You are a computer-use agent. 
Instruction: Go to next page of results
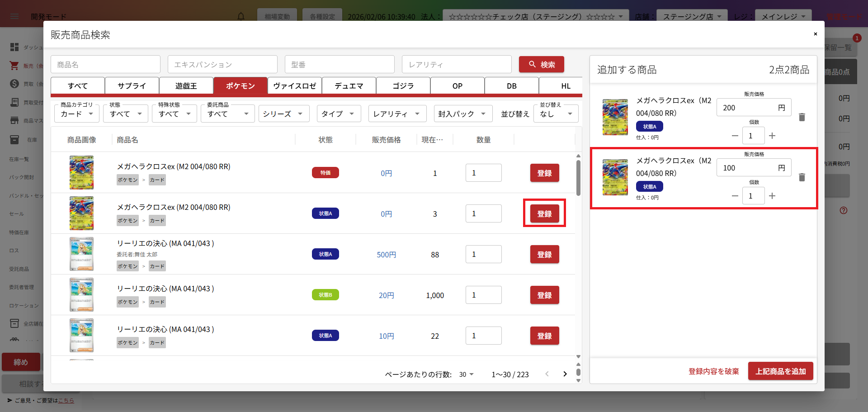(x=565, y=374)
